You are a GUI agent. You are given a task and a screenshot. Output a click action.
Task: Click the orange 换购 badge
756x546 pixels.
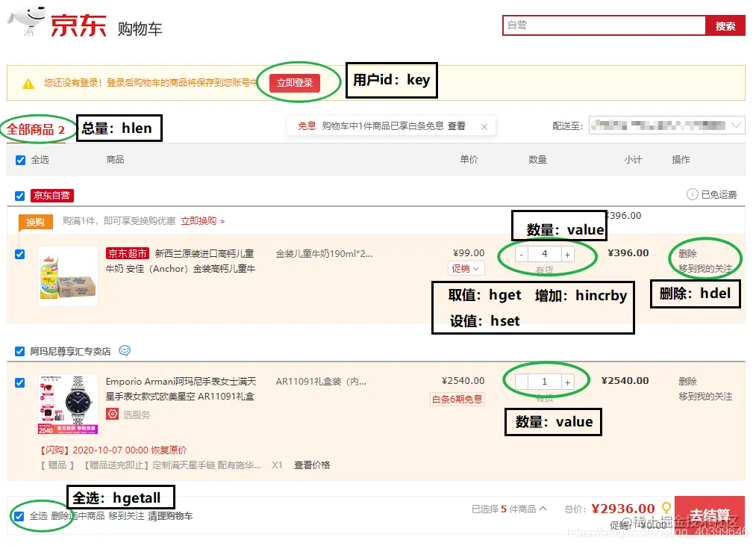35,222
